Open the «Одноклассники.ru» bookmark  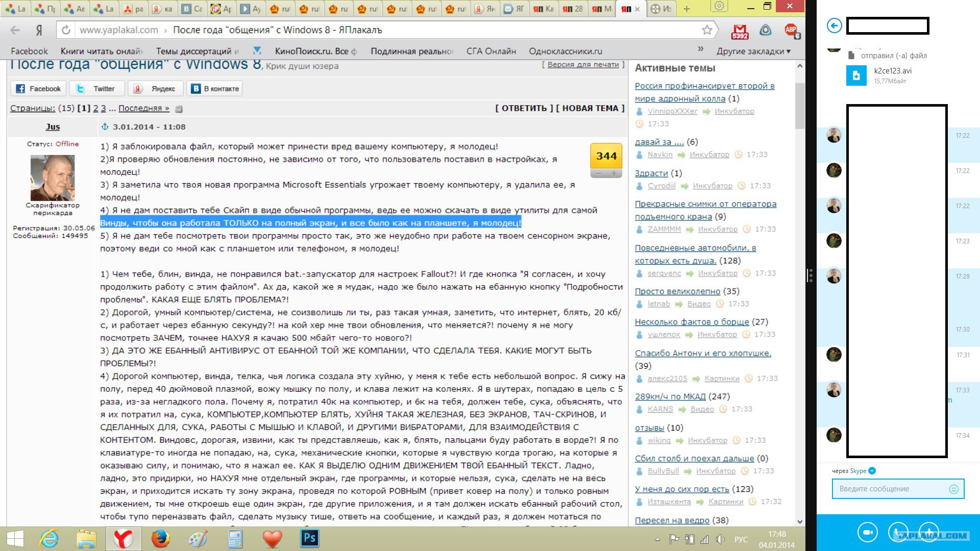(x=566, y=51)
